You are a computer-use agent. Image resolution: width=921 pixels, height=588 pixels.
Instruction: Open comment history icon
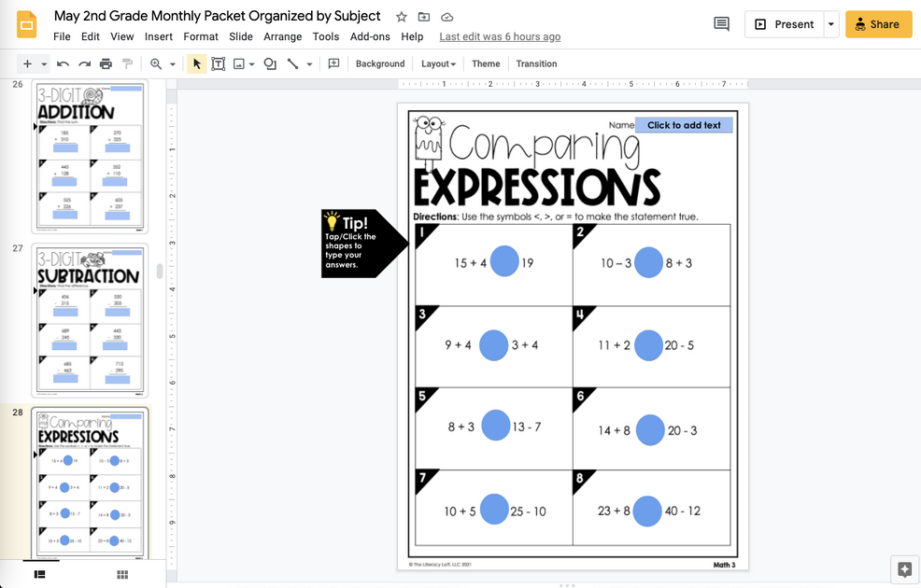(721, 24)
